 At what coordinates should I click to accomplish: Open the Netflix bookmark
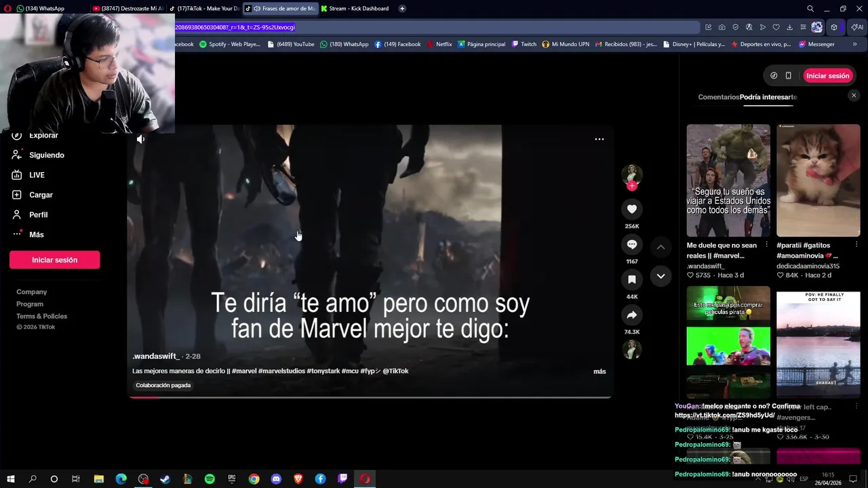(439, 44)
